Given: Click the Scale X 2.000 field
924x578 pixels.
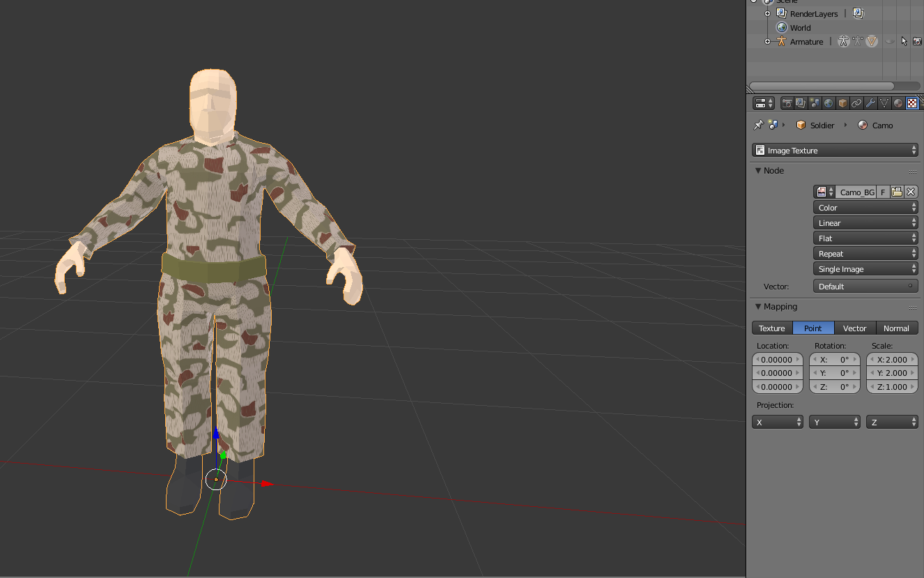Looking at the screenshot, I should (892, 360).
